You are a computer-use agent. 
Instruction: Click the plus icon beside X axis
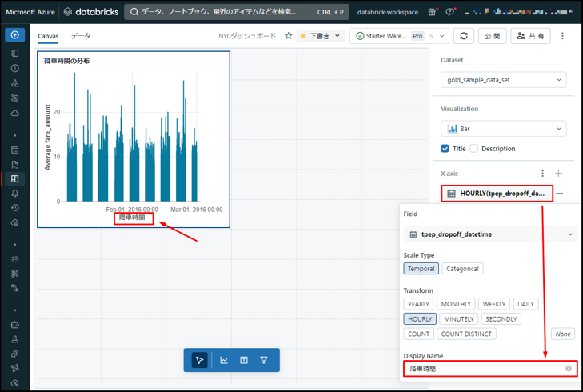pos(559,174)
